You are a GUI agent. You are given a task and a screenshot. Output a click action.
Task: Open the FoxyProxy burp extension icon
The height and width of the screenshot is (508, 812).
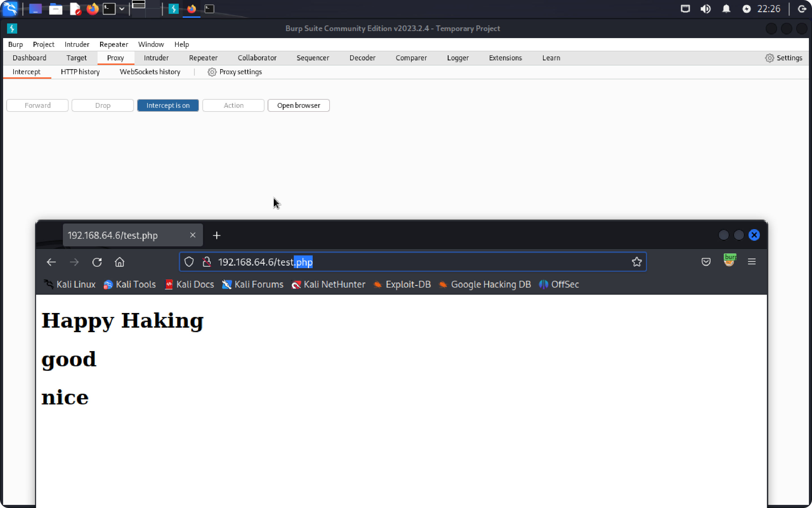pos(729,260)
